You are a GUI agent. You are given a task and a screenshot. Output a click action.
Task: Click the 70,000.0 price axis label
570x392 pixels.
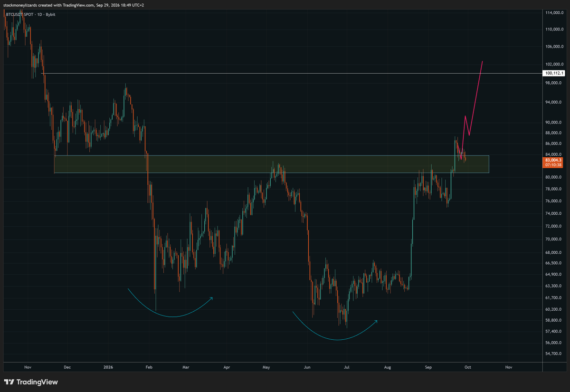click(554, 239)
